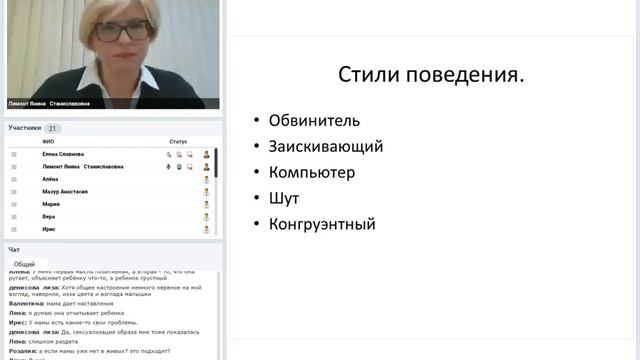Click the bullet Компьютер on the slide
Viewport: 640px width, 360px height.
click(312, 173)
